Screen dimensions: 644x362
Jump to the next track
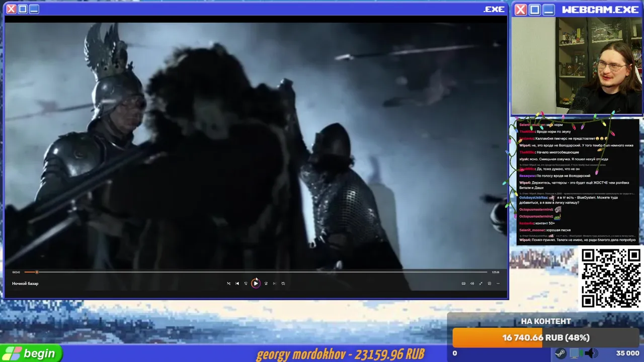pyautogui.click(x=274, y=284)
